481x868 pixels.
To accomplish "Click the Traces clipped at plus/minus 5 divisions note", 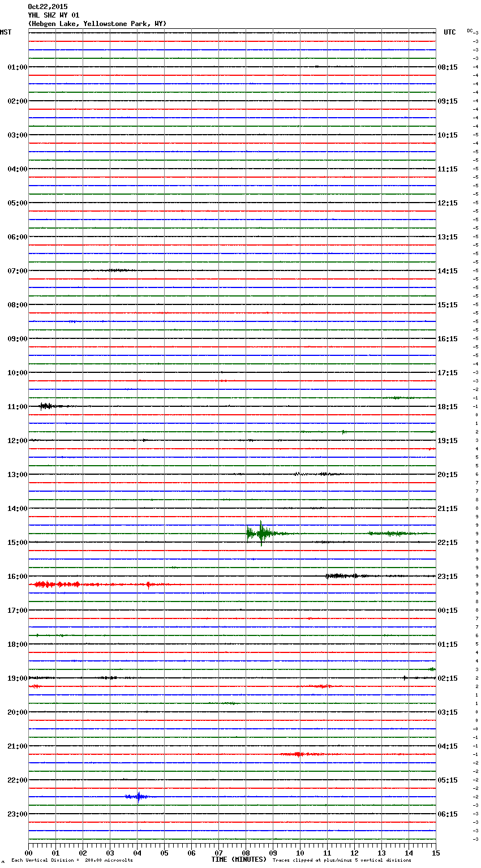I will click(x=342, y=861).
